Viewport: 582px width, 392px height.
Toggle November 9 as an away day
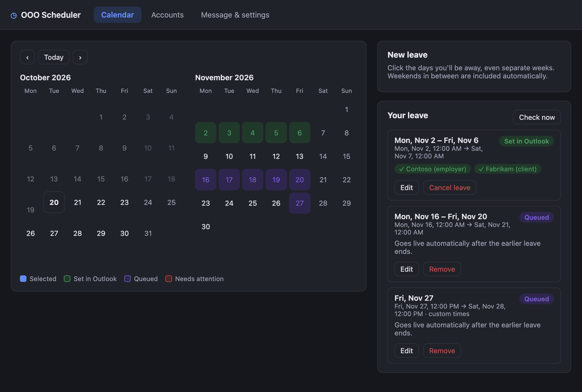point(206,156)
